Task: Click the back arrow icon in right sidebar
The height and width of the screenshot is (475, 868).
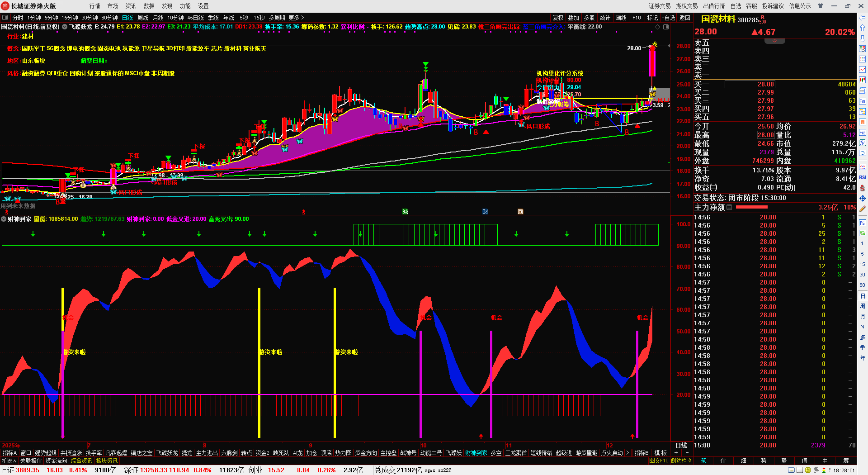Action: pos(862,18)
